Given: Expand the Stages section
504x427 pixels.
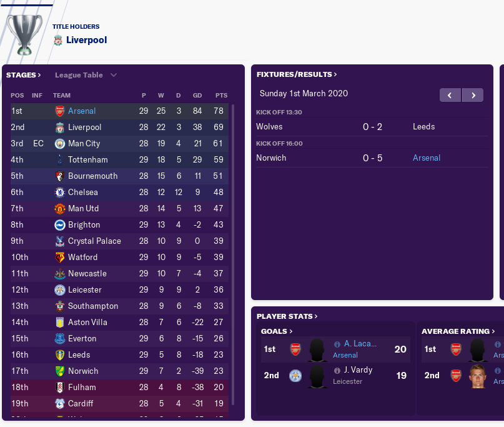Looking at the screenshot, I should point(24,75).
